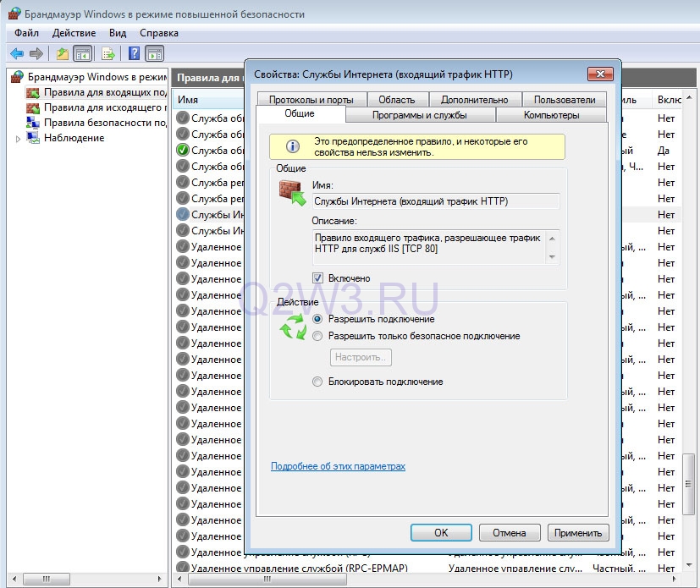700x588 pixels.
Task: Open the Файл menu
Action: (26, 33)
